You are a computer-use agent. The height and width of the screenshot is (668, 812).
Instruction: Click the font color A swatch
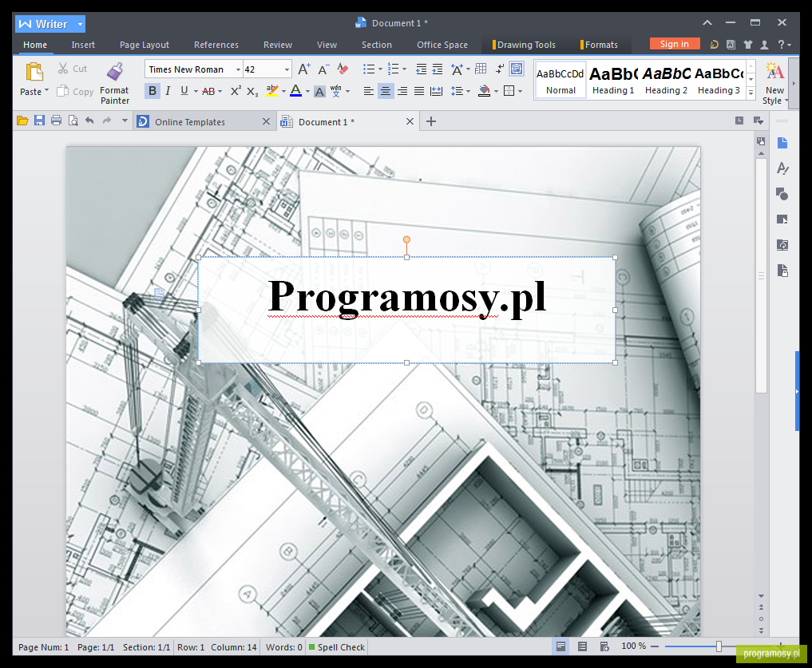click(295, 91)
